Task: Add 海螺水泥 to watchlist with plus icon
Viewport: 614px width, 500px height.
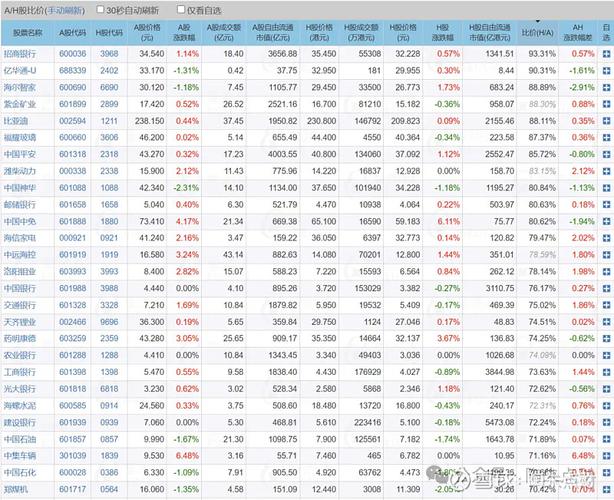Action: click(606, 406)
